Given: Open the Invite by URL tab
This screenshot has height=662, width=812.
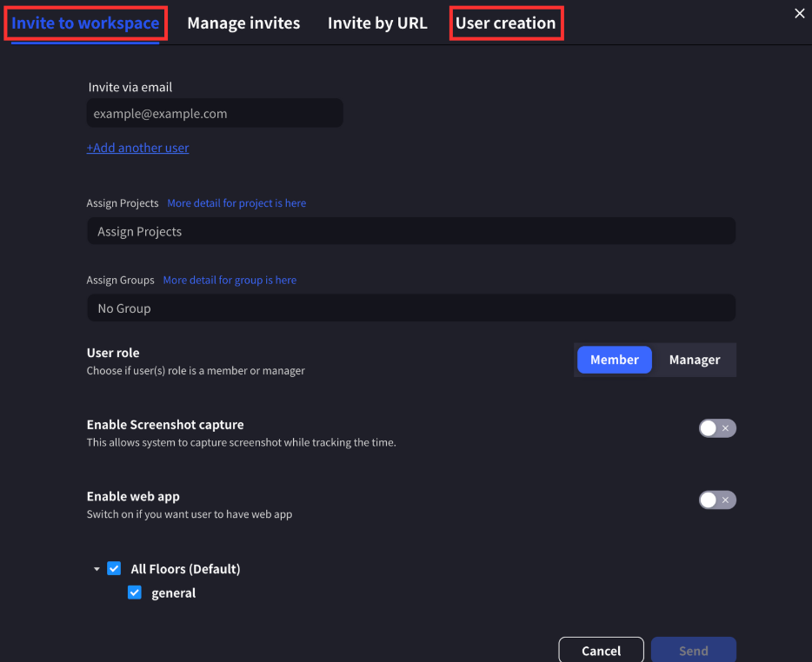Looking at the screenshot, I should click(x=377, y=23).
